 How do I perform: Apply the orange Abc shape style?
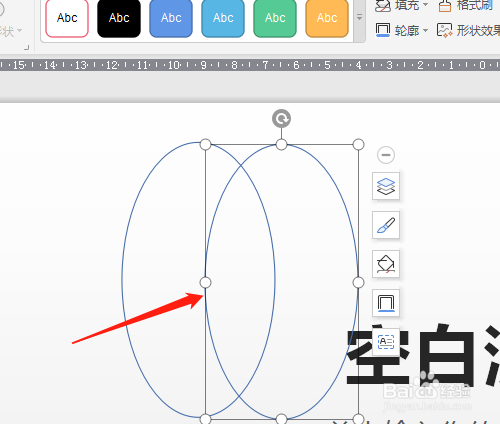327,18
